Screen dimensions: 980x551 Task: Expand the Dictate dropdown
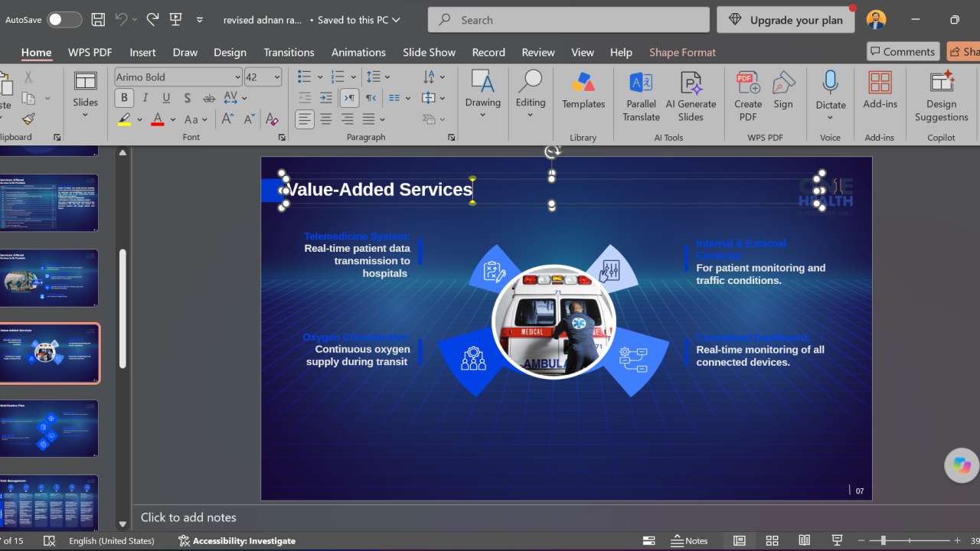pyautogui.click(x=831, y=118)
